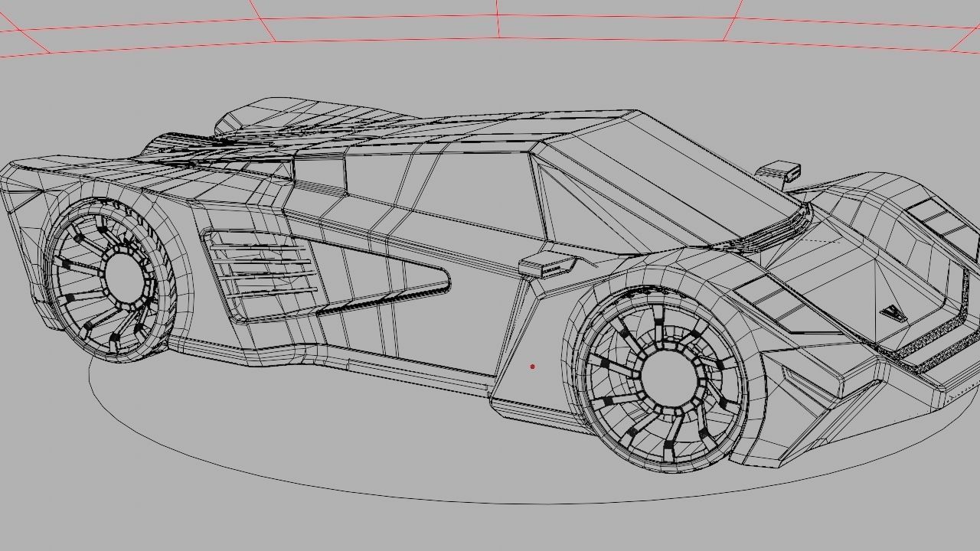Click the near-side door mirror on the car
The height and width of the screenshot is (551, 980).
[x=547, y=263]
